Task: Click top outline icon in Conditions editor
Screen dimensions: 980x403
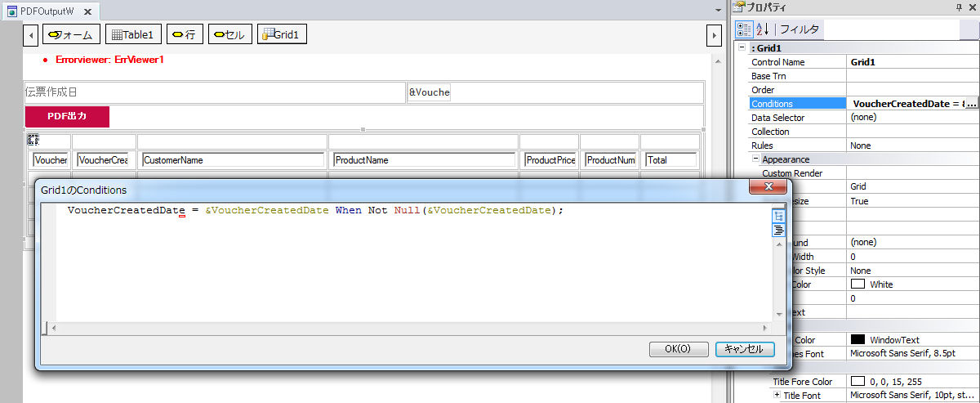Action: [x=778, y=217]
